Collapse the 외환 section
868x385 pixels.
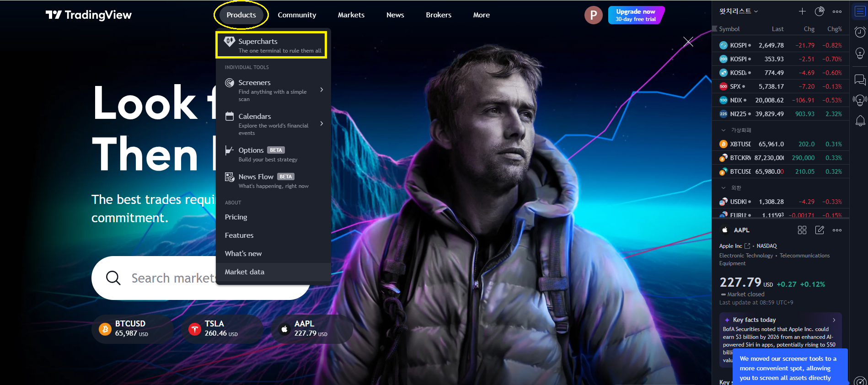tap(723, 188)
